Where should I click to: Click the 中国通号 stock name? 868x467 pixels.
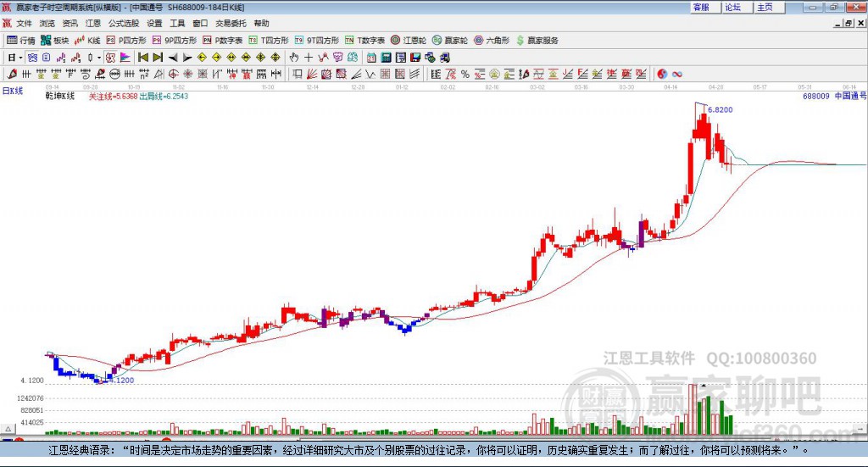tap(850, 96)
